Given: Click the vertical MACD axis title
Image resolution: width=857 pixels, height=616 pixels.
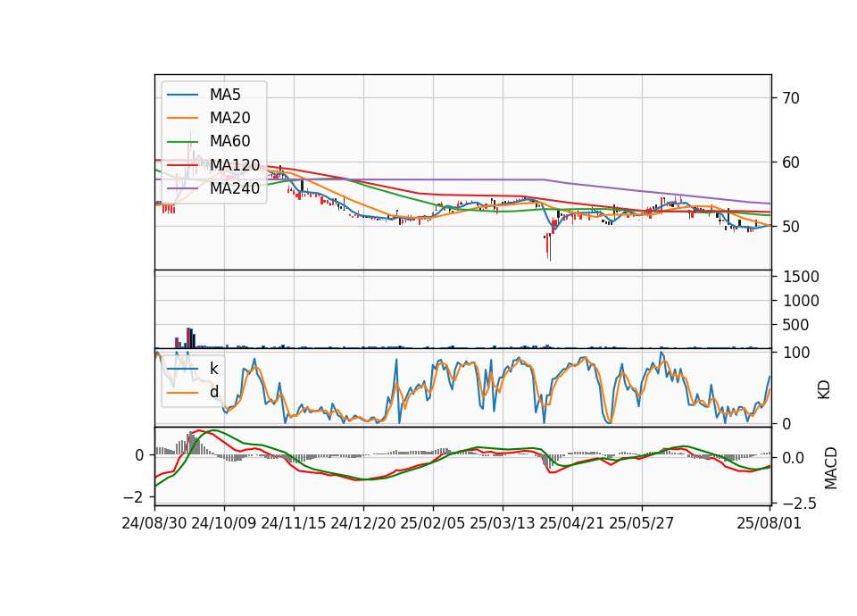Looking at the screenshot, I should coord(830,468).
